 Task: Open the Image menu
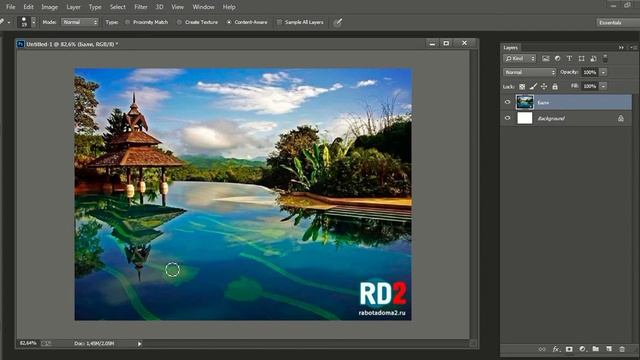pos(49,7)
